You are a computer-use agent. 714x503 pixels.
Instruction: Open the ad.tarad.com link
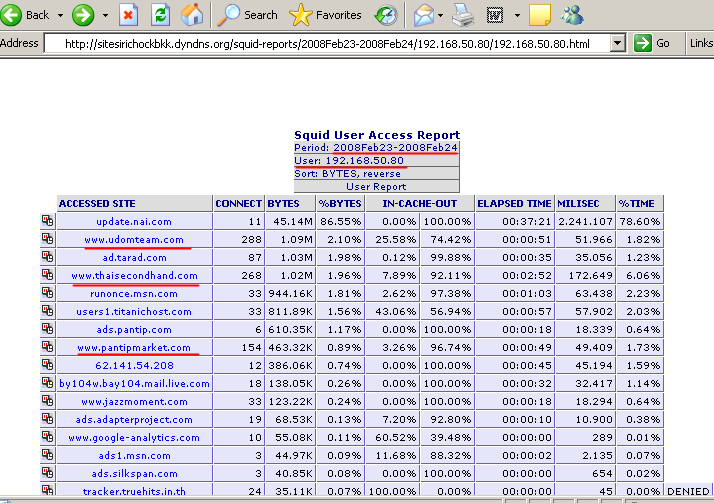point(134,258)
